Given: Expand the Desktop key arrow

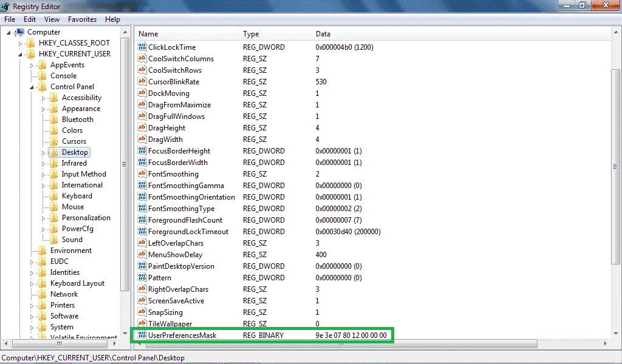Looking at the screenshot, I should (x=43, y=153).
